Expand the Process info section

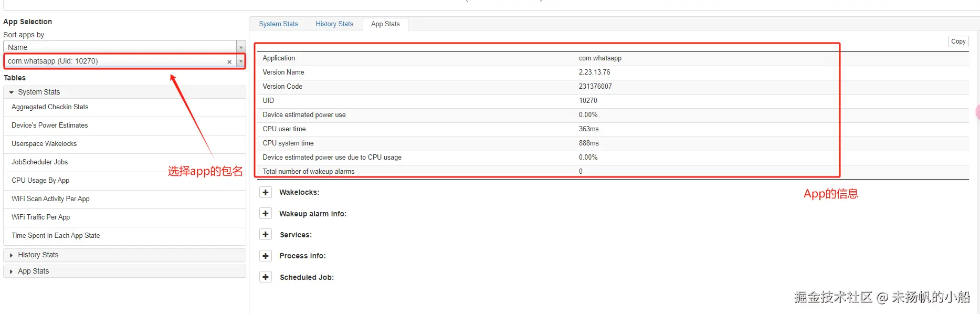(266, 256)
